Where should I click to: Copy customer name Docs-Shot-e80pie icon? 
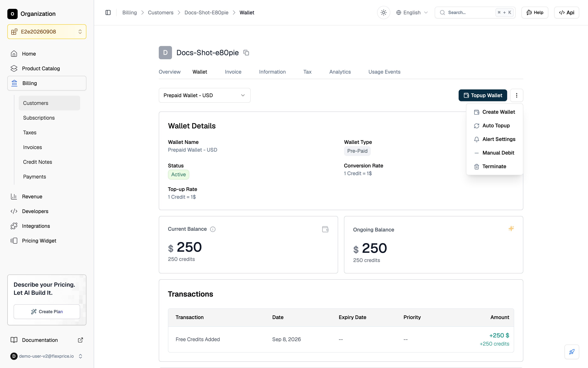(x=246, y=53)
